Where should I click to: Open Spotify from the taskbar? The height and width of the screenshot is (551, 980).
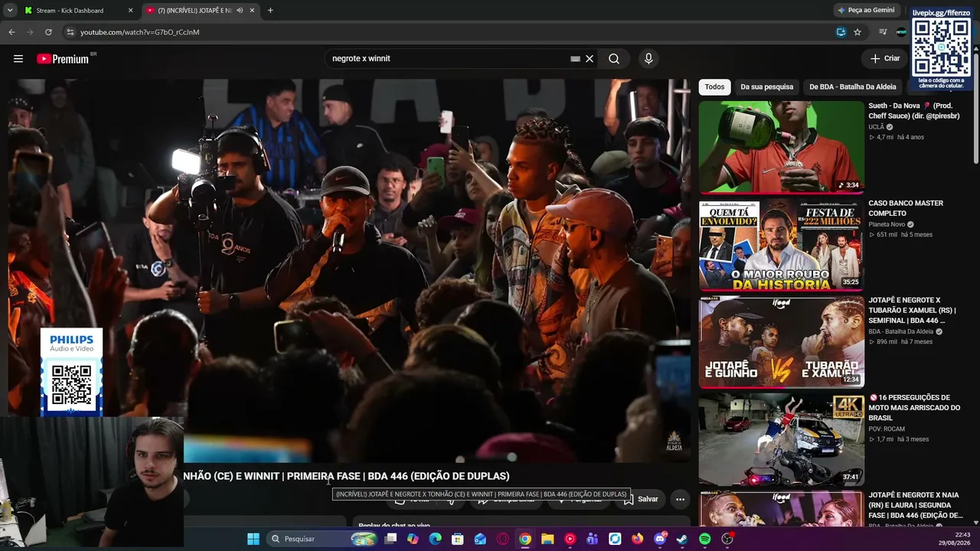click(x=705, y=539)
